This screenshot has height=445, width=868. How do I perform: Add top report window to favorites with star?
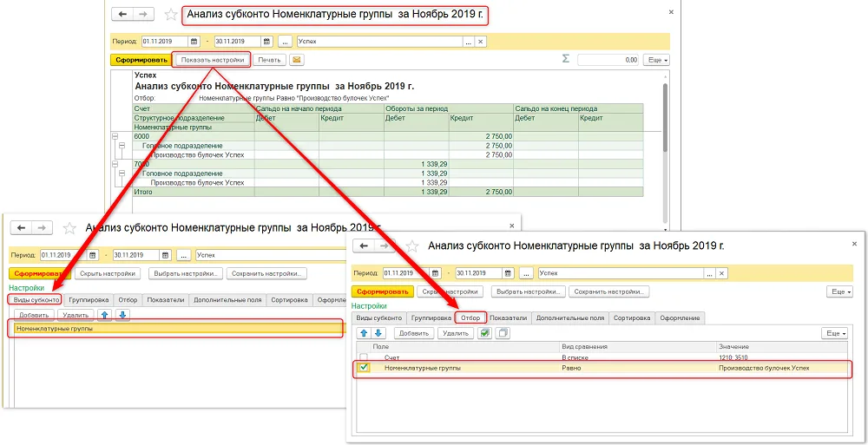click(x=171, y=15)
